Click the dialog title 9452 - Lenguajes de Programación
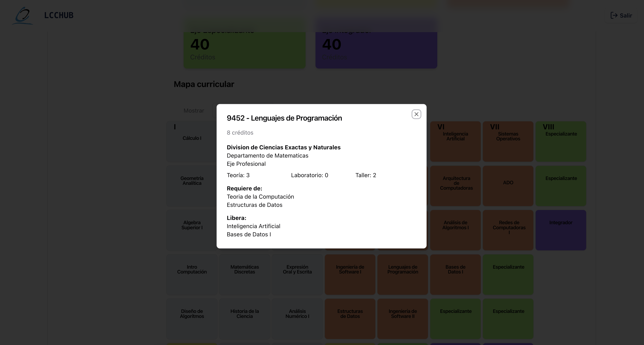Screen dimensions: 644x345 coord(284,118)
